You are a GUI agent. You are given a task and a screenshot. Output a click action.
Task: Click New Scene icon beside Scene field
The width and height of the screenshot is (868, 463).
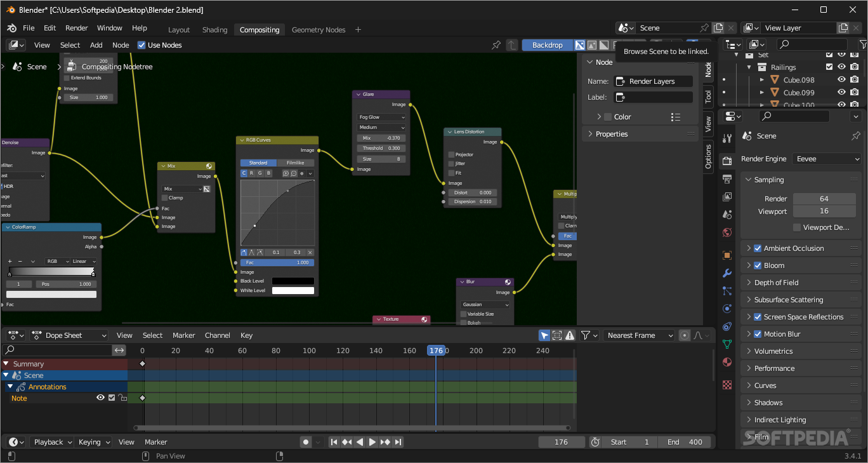pyautogui.click(x=718, y=28)
